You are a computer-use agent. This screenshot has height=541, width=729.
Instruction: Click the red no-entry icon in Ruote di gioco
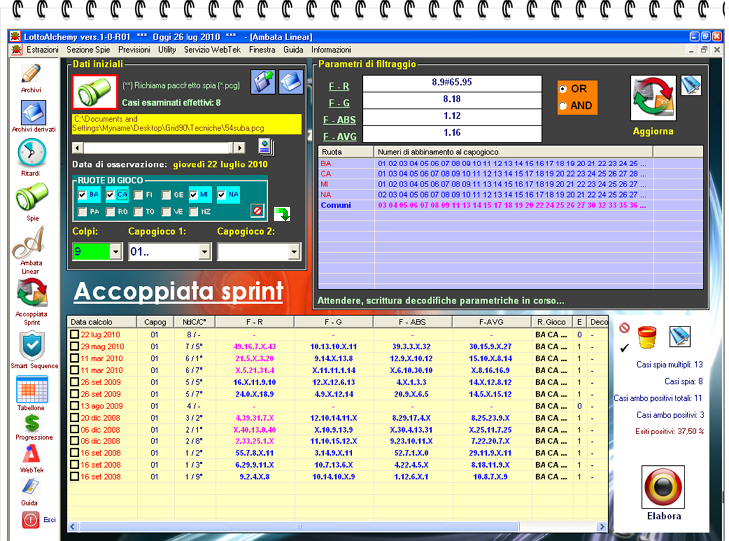click(x=257, y=211)
